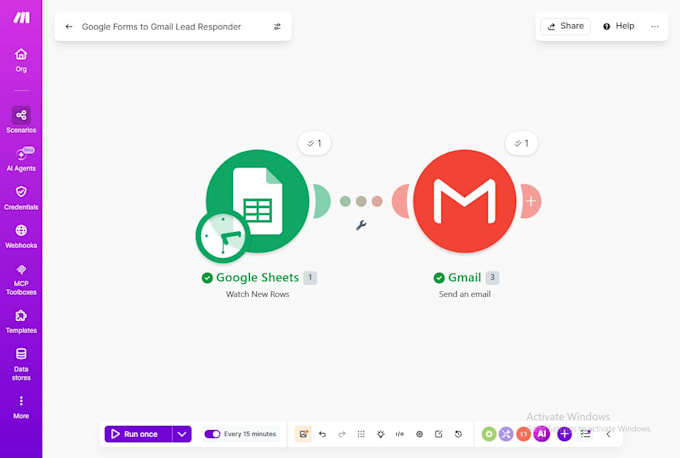This screenshot has width=680, height=458.
Task: Save the scenario with the save icon
Action: (303, 434)
